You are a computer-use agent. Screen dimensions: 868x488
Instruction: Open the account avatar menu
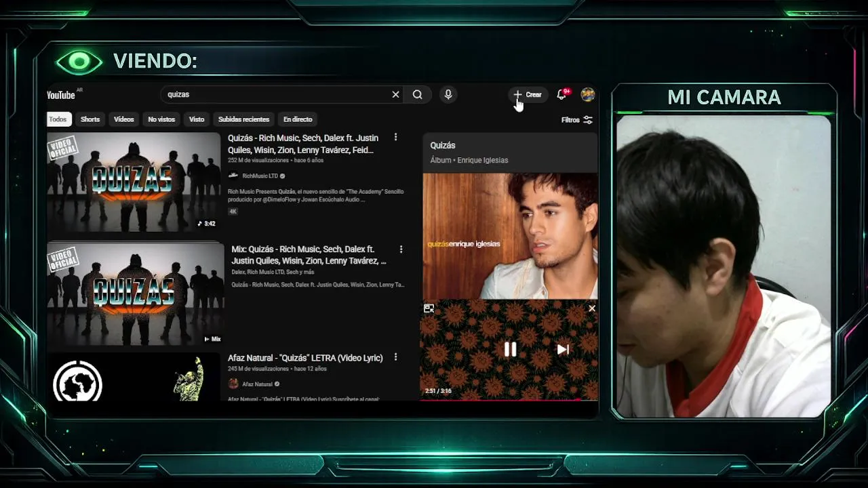(588, 95)
